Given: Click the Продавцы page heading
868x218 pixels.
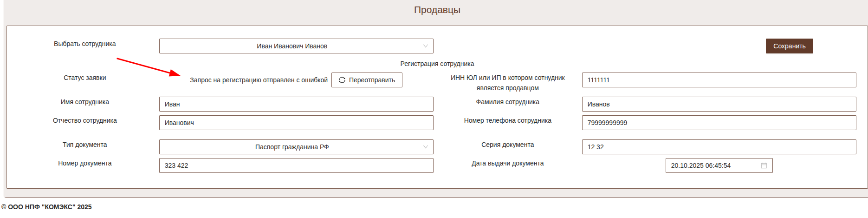Looking at the screenshot, I should tap(437, 10).
